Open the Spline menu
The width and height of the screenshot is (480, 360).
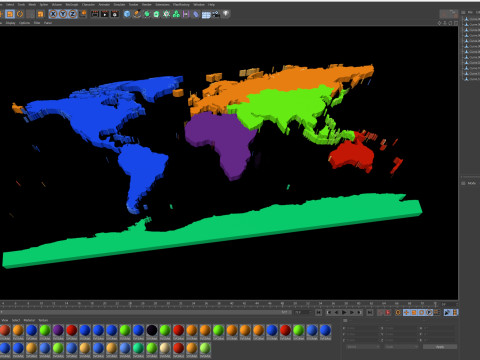(44, 5)
